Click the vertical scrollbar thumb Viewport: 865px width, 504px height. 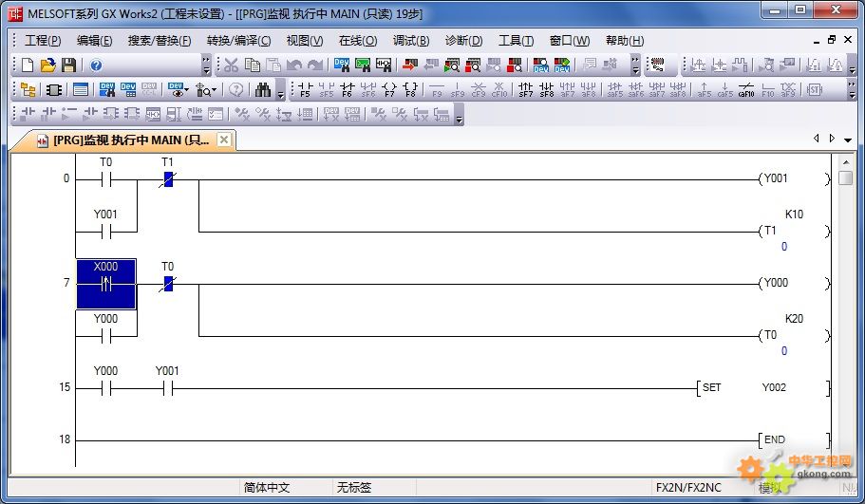coord(845,178)
